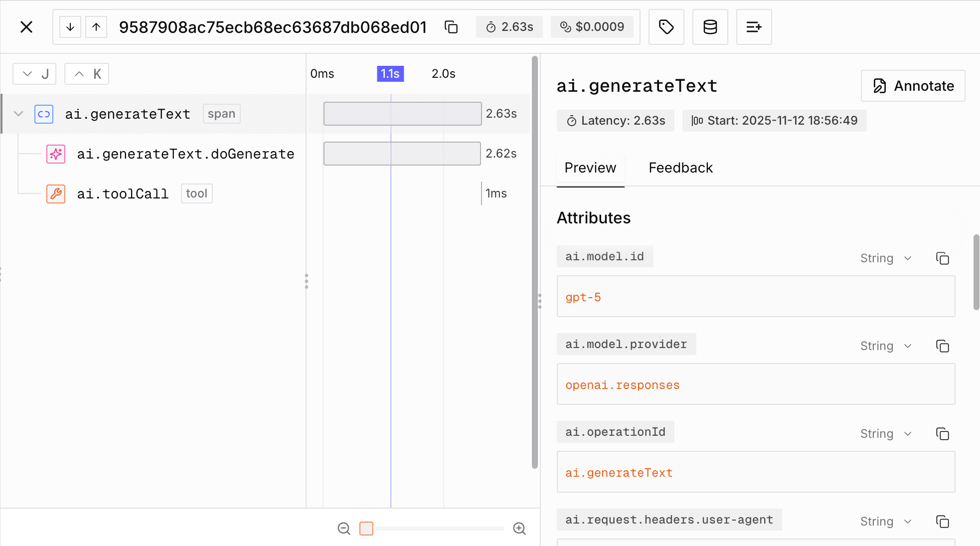Copy the ai.request.headers.user-agent value
This screenshot has height=546, width=980.
(943, 522)
